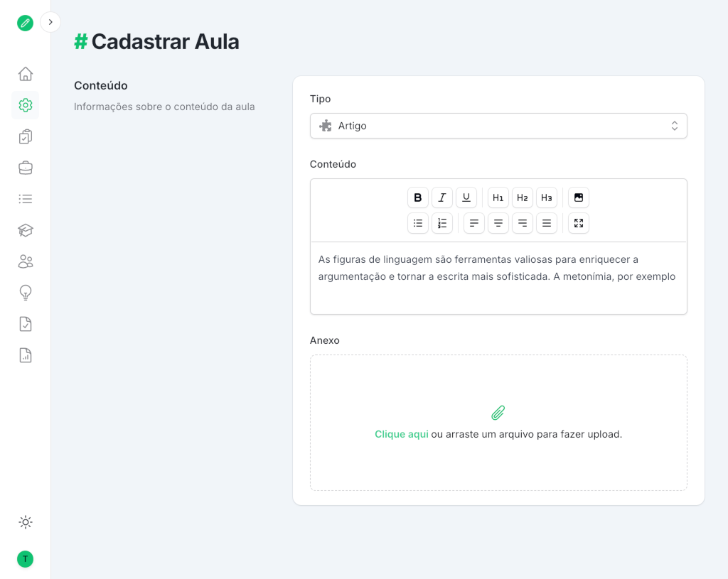Click the 'Clique aqui' upload link
The height and width of the screenshot is (579, 728).
401,433
